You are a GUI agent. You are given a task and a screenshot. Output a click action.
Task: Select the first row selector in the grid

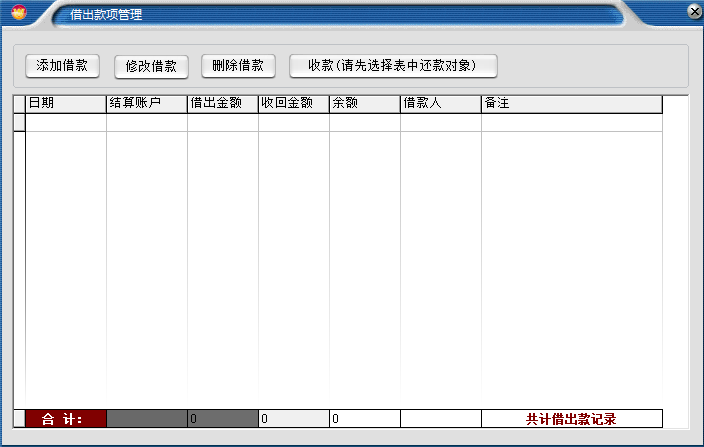click(19, 123)
